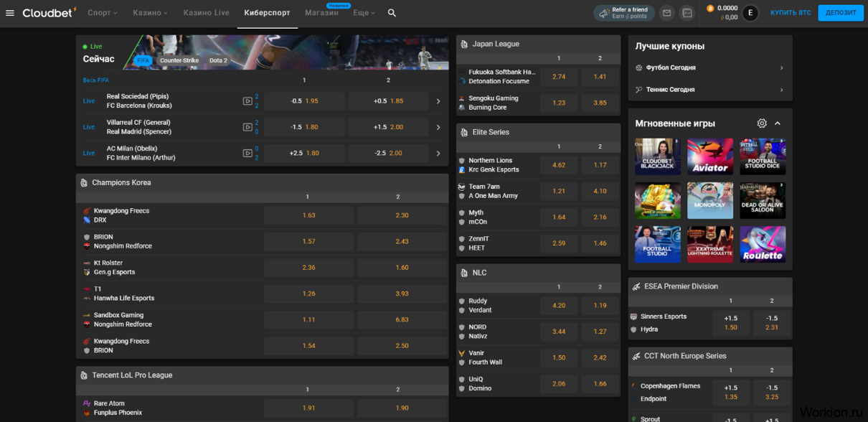This screenshot has height=422, width=868.
Task: Select the FIFA live filter tab
Action: tap(143, 61)
